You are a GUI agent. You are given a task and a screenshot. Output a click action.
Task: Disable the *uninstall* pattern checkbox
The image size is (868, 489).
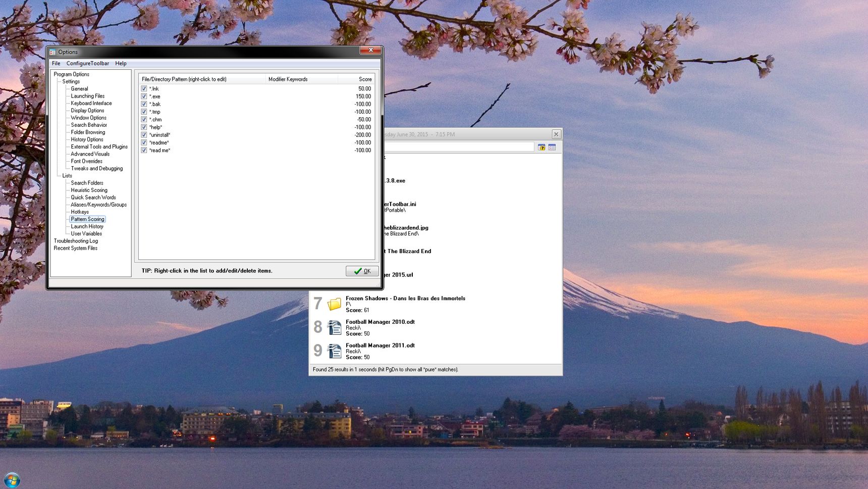tap(144, 135)
